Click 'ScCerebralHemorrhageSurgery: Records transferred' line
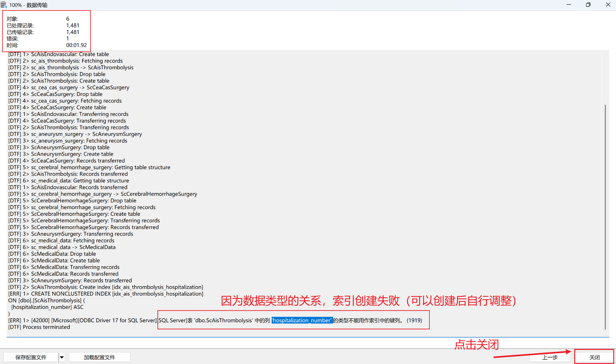The image size is (616, 364). [83, 227]
